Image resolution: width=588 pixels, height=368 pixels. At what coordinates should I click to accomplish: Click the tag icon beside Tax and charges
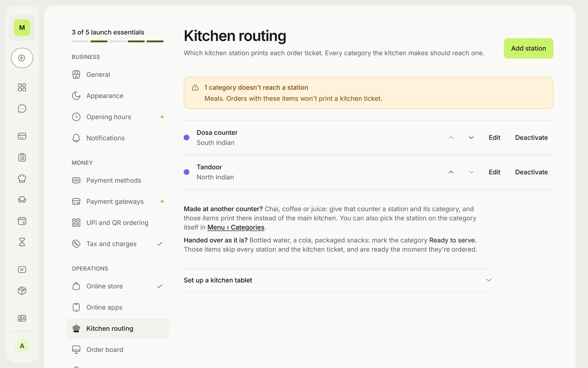pyautogui.click(x=76, y=244)
